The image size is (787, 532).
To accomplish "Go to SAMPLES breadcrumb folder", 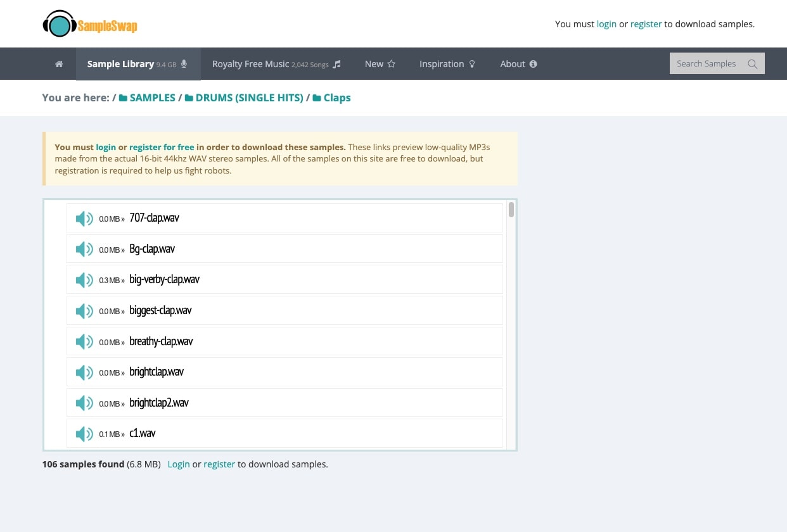I will click(x=152, y=98).
